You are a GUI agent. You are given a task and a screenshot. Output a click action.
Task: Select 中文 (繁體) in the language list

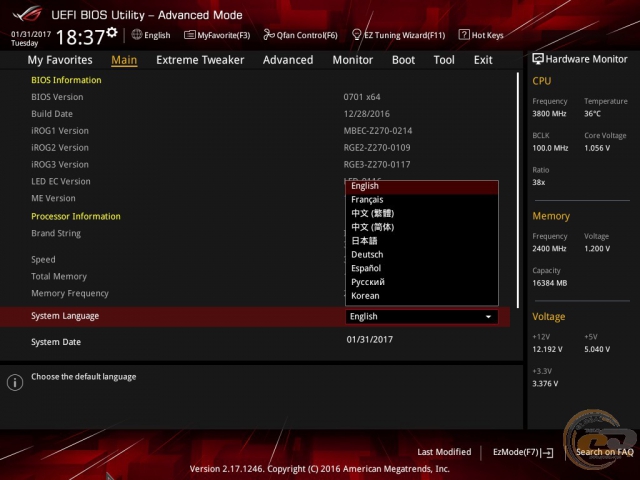click(422, 213)
